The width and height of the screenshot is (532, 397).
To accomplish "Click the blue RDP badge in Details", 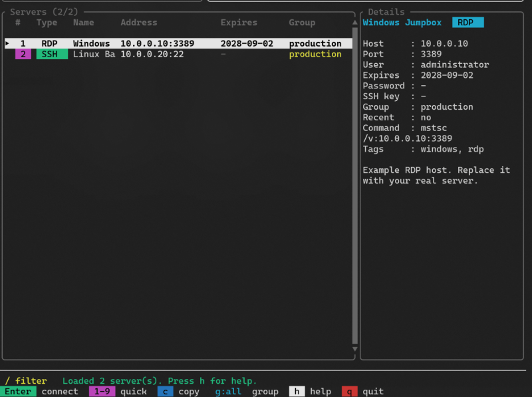I will (468, 23).
